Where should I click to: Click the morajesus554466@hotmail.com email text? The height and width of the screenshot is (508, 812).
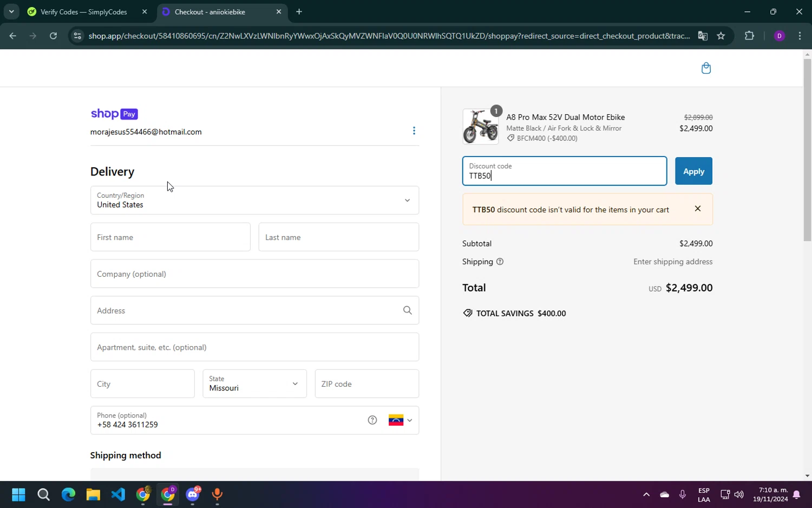146,132
